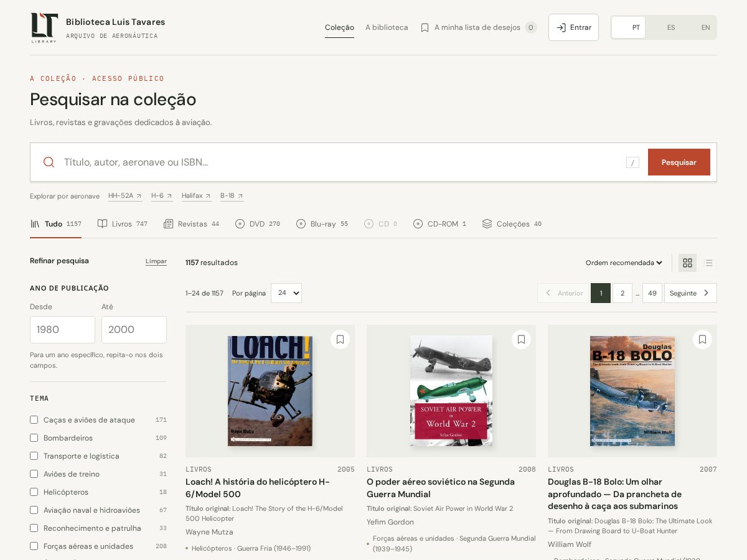Select the Coleções tab
This screenshot has width=747, height=560.
[x=512, y=224]
